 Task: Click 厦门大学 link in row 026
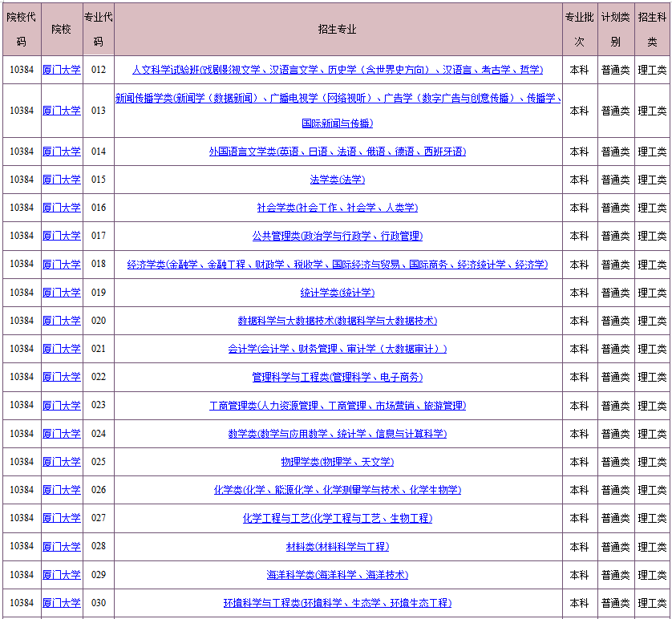[62, 490]
